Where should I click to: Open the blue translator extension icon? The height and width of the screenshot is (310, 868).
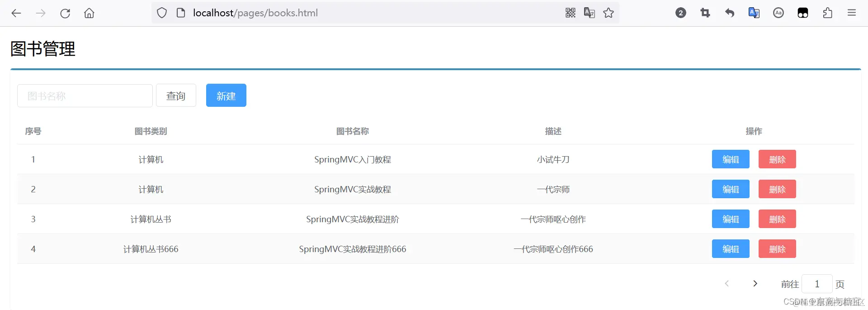[754, 13]
